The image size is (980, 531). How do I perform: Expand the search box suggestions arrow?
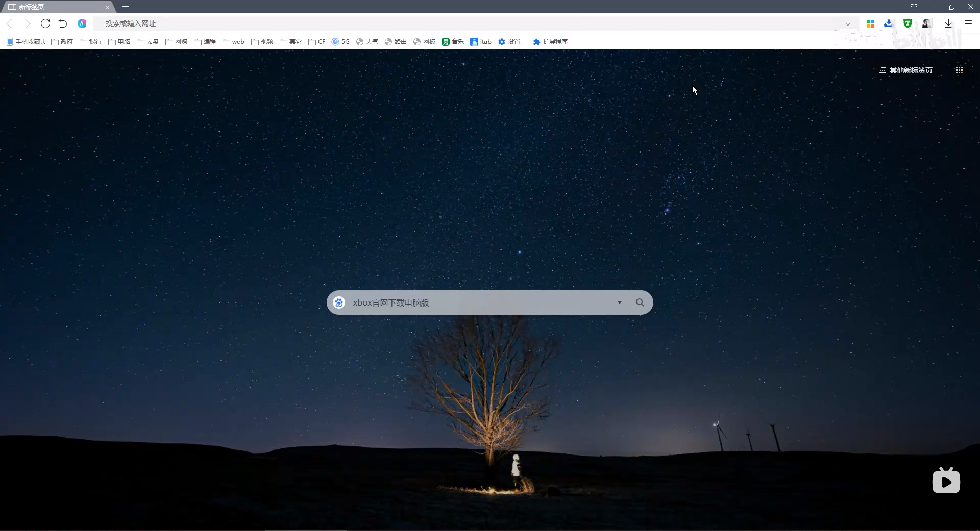tap(620, 302)
